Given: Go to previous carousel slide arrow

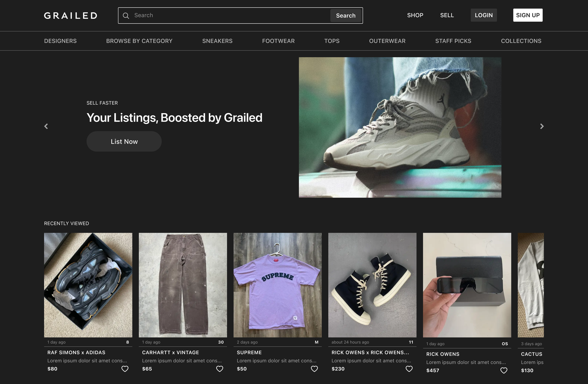Looking at the screenshot, I should pyautogui.click(x=46, y=126).
